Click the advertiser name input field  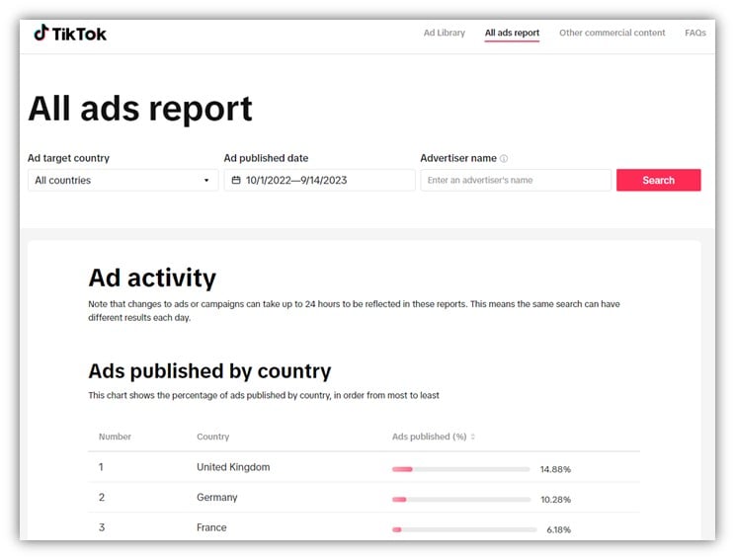pos(516,180)
